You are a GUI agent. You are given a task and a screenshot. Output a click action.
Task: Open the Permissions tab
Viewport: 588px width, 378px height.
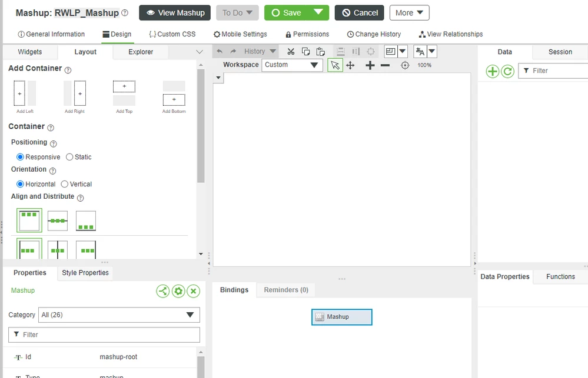tap(307, 34)
